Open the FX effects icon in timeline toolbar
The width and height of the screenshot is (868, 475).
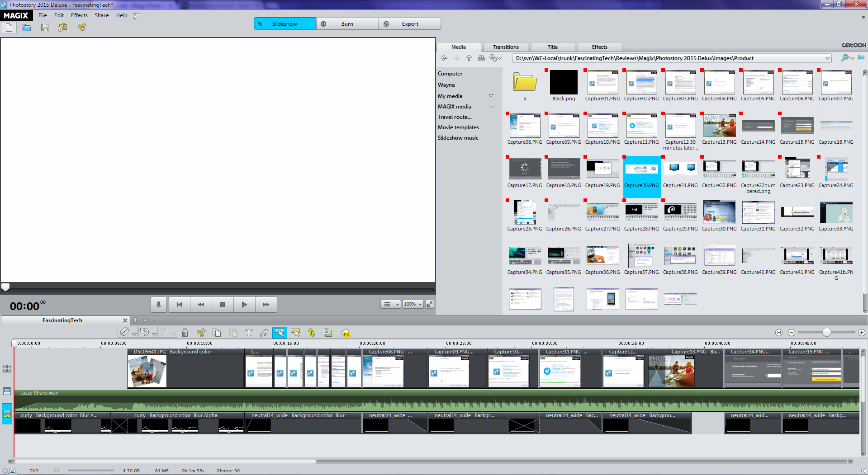pos(346,333)
